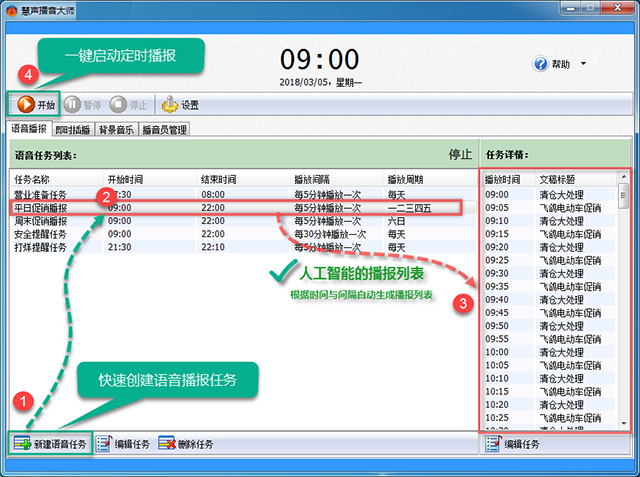Select the 10:15 entry in task details
The height and width of the screenshot is (477, 640).
[x=549, y=391]
